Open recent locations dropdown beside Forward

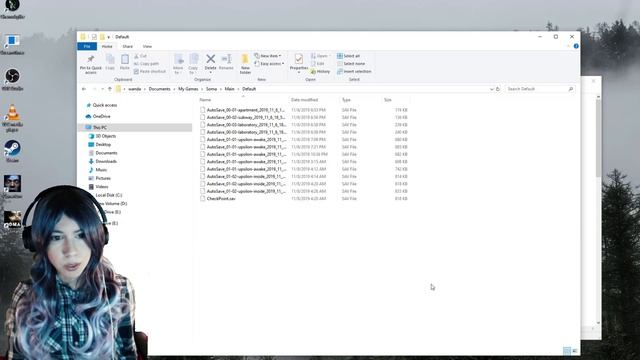(102, 89)
